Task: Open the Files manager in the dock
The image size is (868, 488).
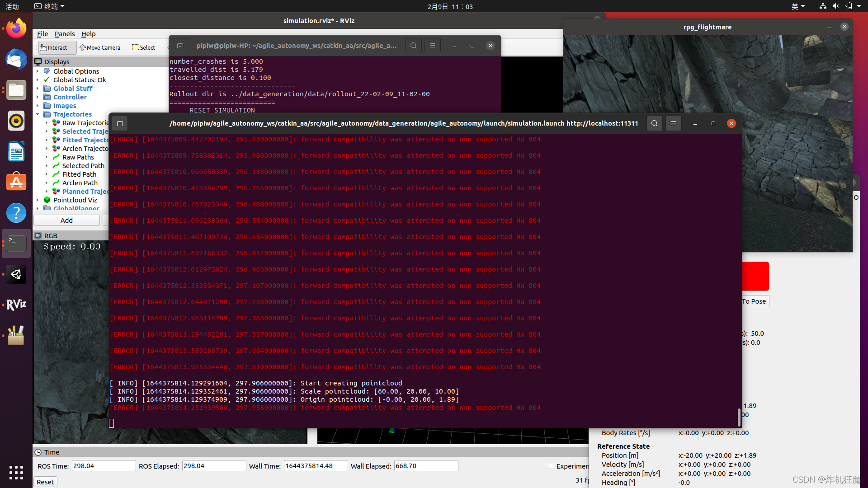Action: [16, 90]
